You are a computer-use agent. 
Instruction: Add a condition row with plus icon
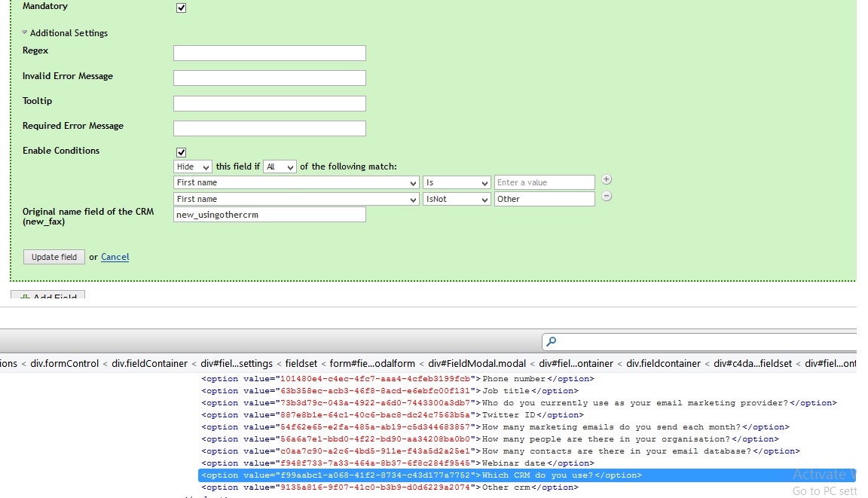click(x=606, y=179)
